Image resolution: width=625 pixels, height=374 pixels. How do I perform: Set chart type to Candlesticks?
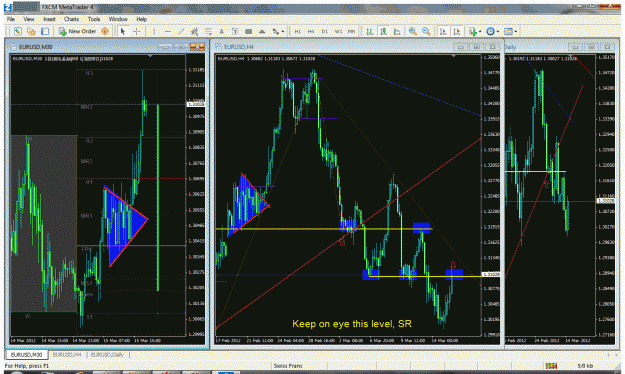point(383,31)
